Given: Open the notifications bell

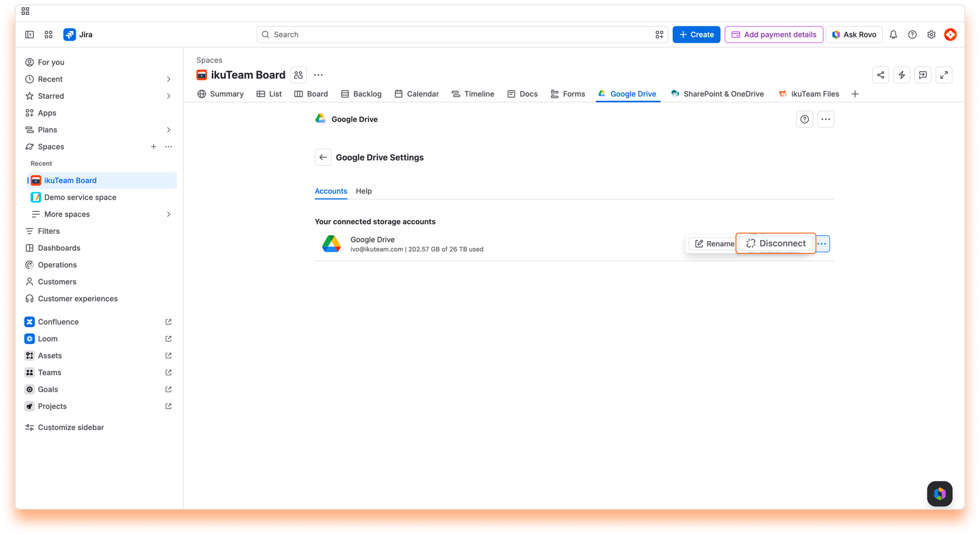Looking at the screenshot, I should coord(893,34).
